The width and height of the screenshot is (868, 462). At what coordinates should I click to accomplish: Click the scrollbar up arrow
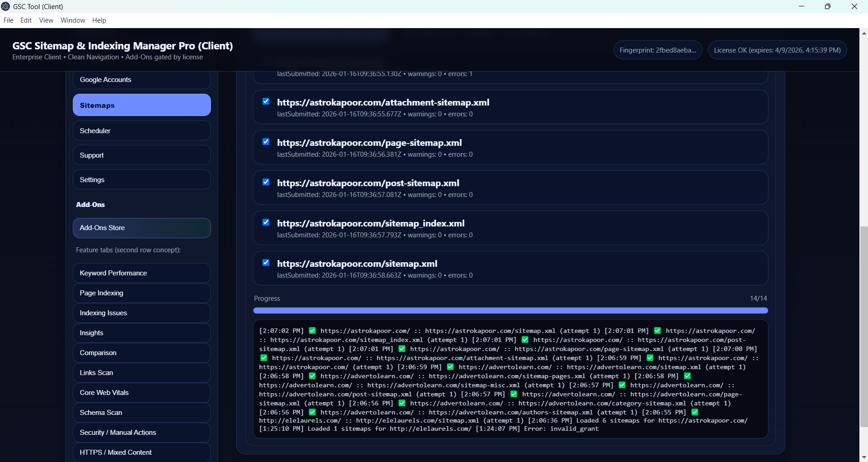click(864, 33)
